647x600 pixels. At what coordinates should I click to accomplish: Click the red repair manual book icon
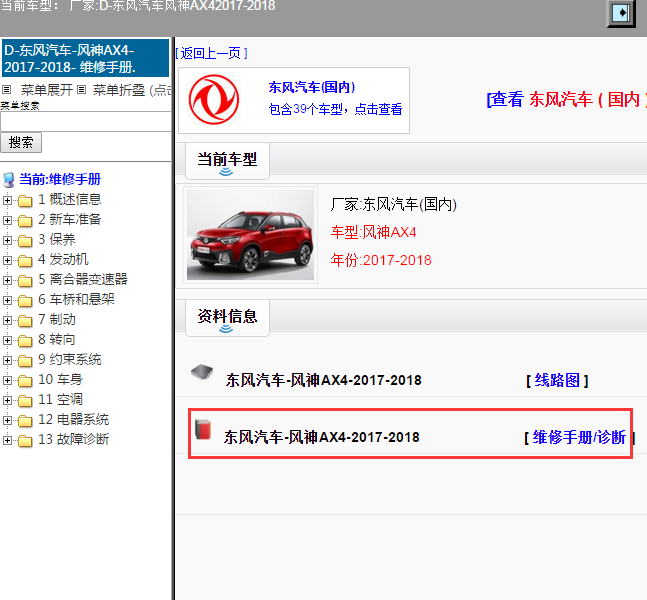(x=203, y=430)
